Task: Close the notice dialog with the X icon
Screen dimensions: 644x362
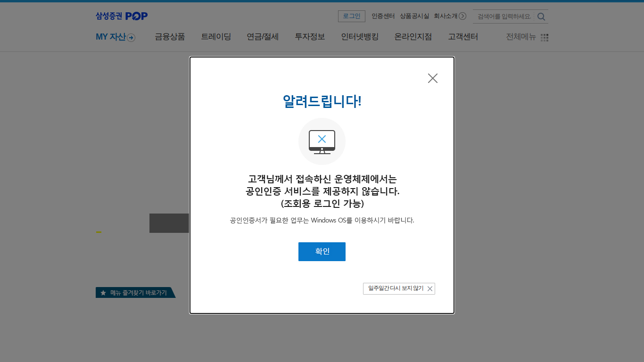Action: pos(433,78)
